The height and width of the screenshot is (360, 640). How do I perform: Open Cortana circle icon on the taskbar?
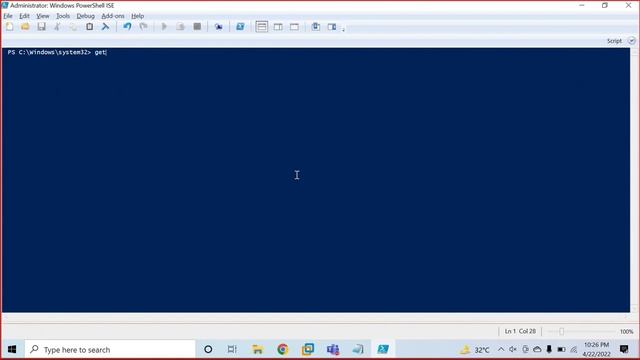[208, 349]
